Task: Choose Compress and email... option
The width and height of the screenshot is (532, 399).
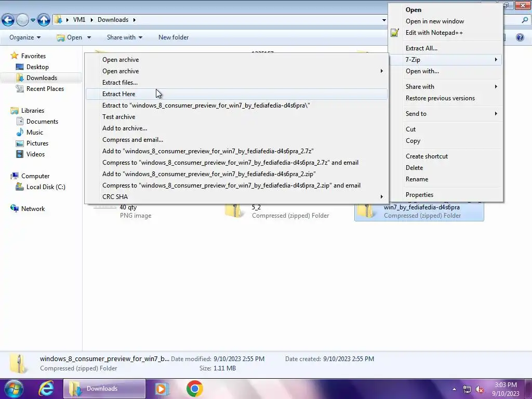Action: pyautogui.click(x=236, y=140)
